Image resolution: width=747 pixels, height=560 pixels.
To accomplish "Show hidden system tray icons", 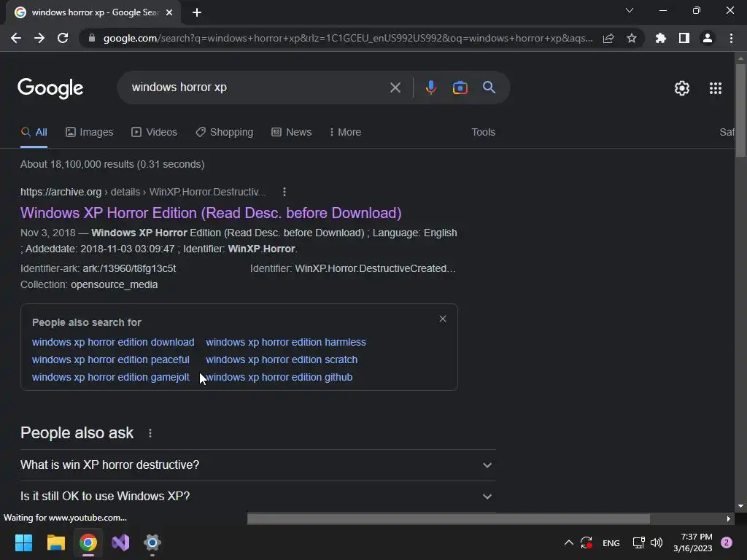I will coord(568,542).
